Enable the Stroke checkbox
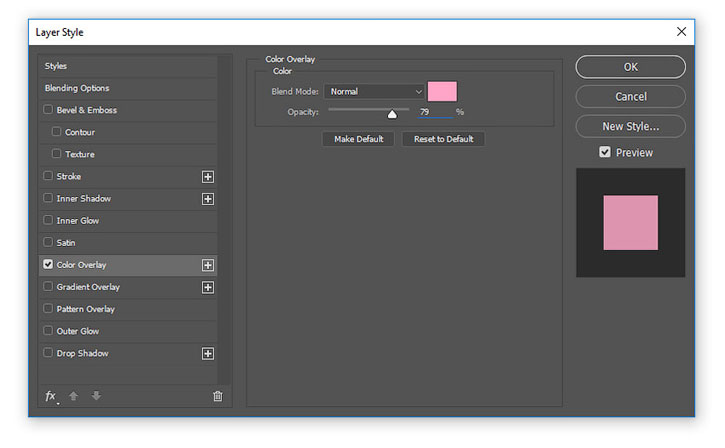The image size is (725, 448). [x=48, y=176]
